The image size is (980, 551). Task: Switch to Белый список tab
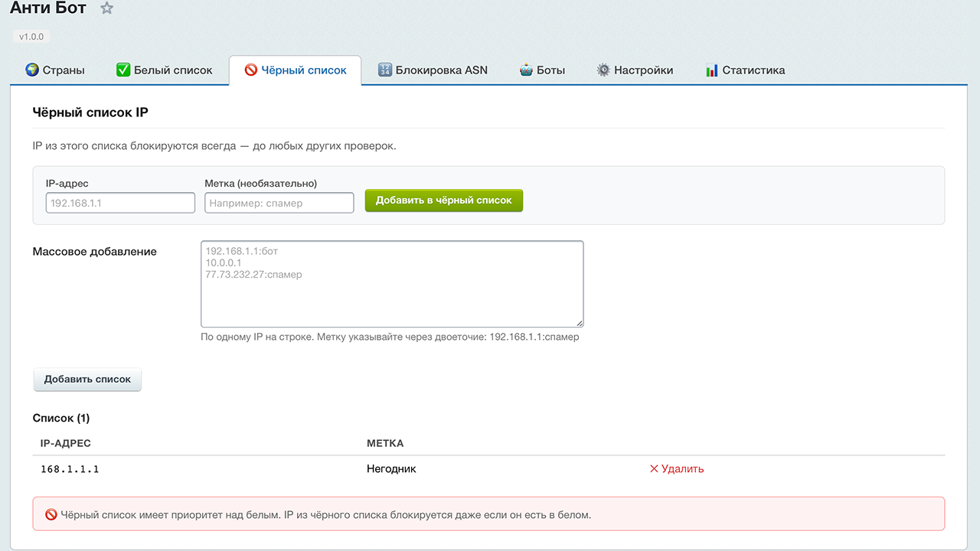165,70
